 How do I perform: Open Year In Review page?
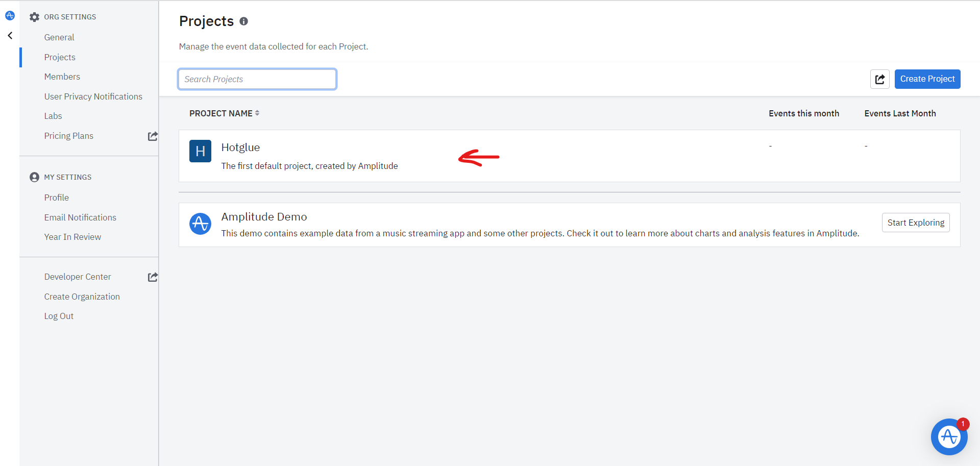(72, 237)
